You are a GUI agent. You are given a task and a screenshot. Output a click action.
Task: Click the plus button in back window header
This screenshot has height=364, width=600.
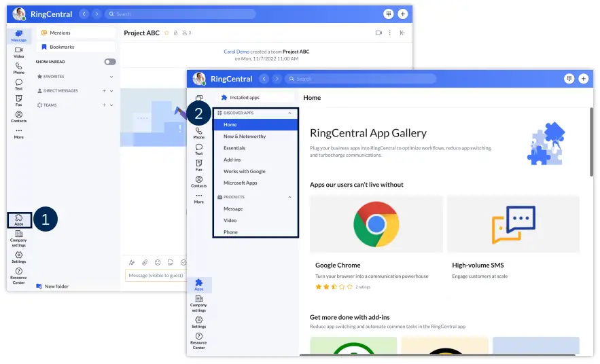tap(402, 14)
